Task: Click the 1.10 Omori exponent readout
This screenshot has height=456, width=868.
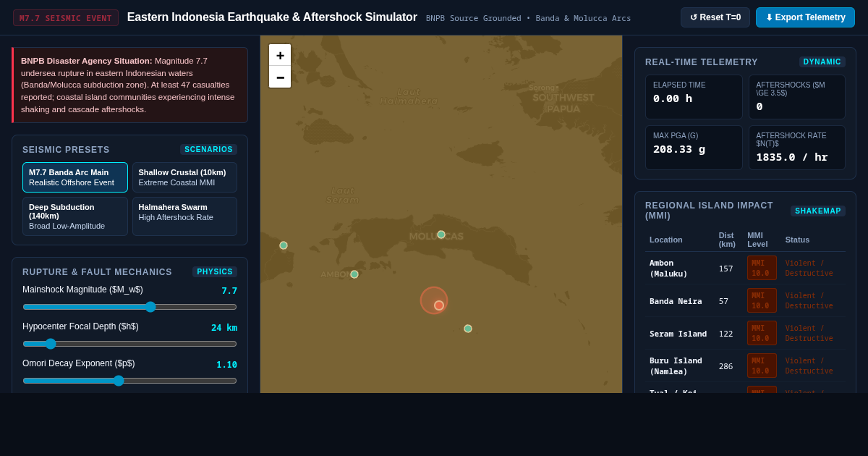Action: (x=226, y=365)
